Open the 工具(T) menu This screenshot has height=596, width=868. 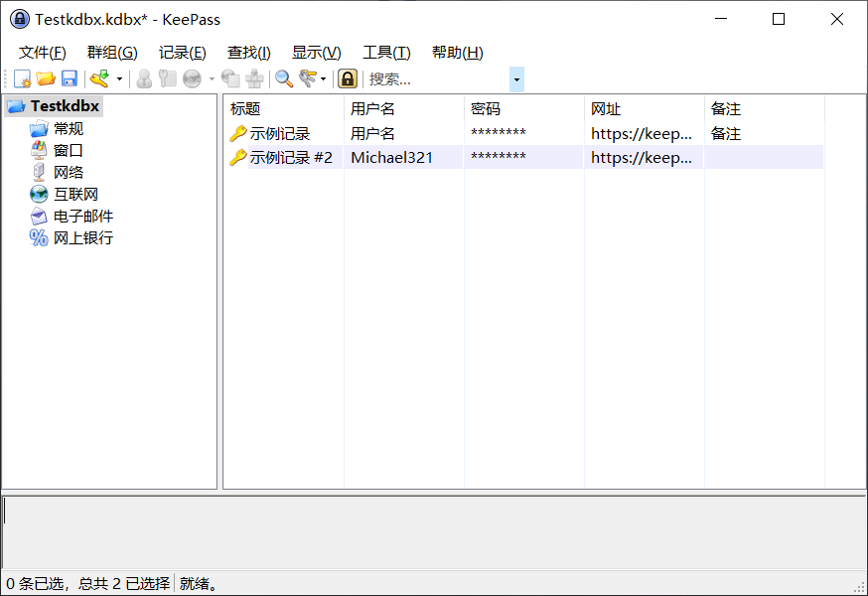[386, 53]
